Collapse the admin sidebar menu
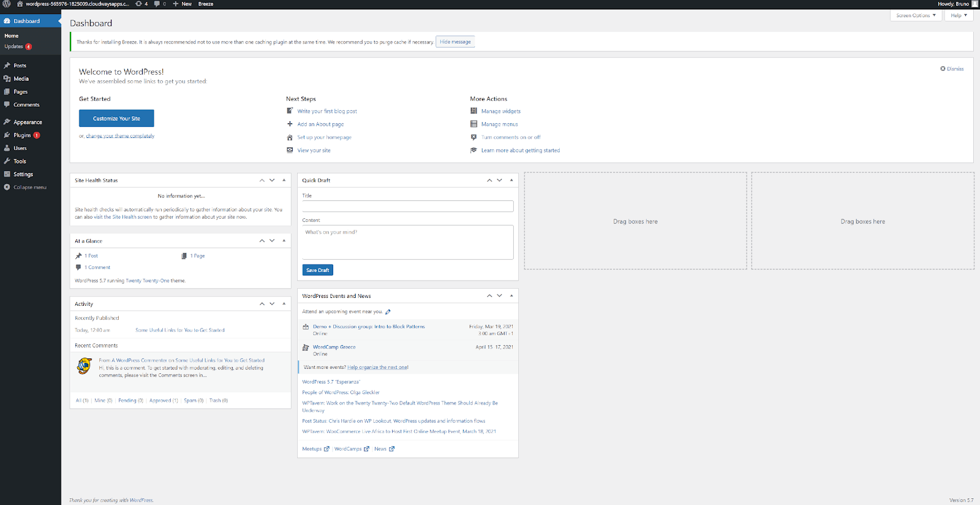This screenshot has width=980, height=505. (29, 188)
